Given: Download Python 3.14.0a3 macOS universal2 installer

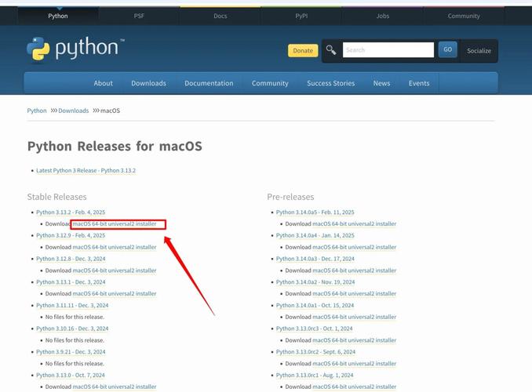Looking at the screenshot, I should click(354, 270).
